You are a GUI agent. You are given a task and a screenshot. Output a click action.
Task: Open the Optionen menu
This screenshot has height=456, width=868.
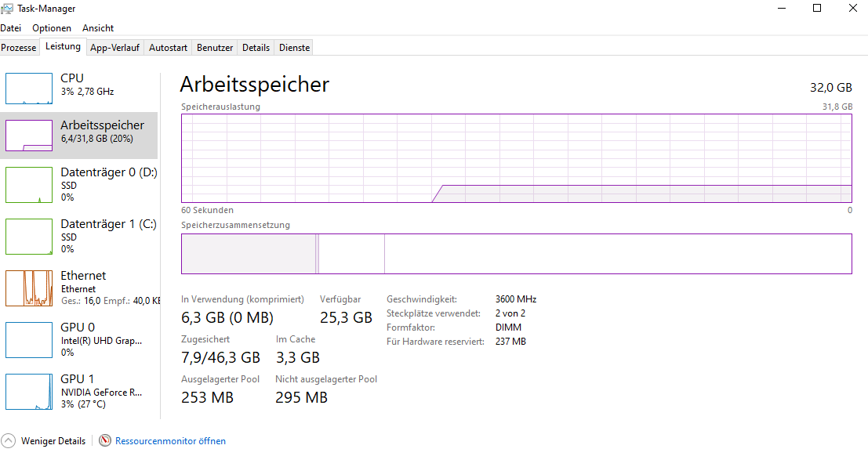(52, 28)
